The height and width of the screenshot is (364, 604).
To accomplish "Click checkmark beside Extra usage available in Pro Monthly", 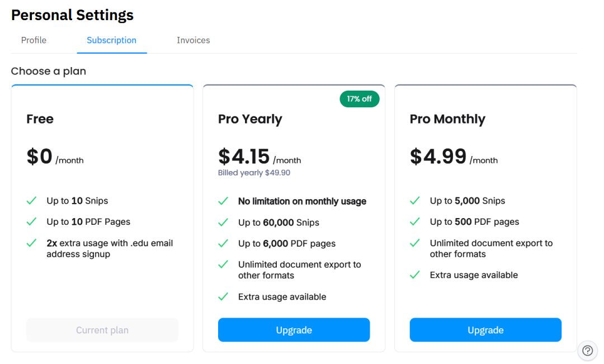I will tap(415, 275).
